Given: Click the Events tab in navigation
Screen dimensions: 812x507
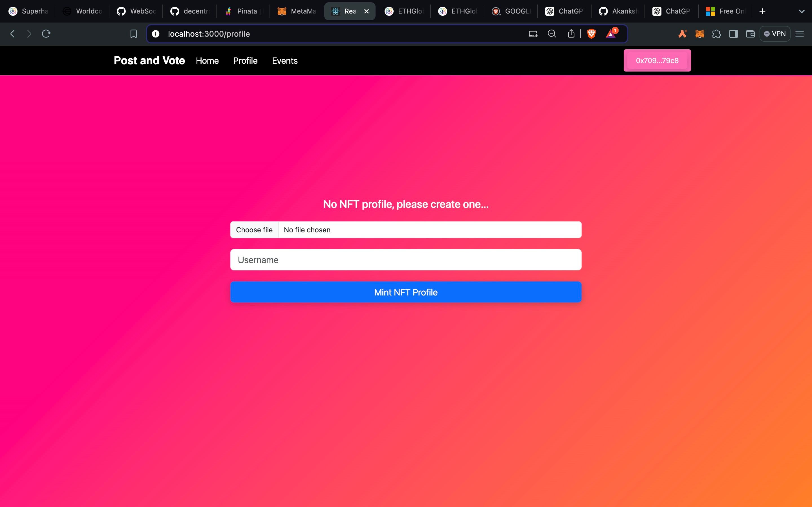Looking at the screenshot, I should point(285,61).
